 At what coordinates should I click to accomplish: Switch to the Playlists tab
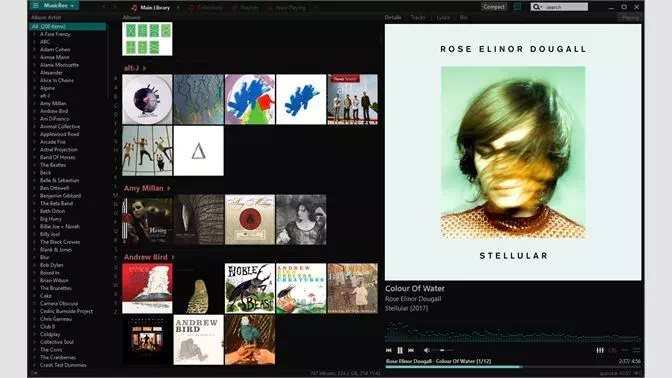pos(245,8)
